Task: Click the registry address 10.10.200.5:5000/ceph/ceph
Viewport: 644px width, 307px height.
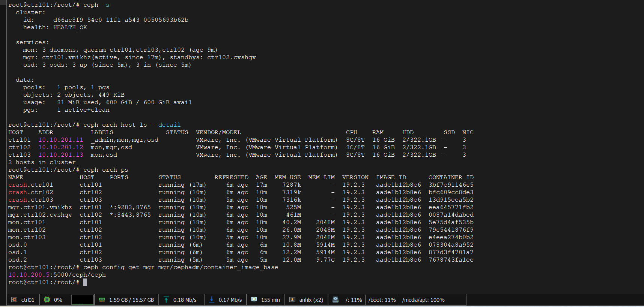Action: pos(57,275)
